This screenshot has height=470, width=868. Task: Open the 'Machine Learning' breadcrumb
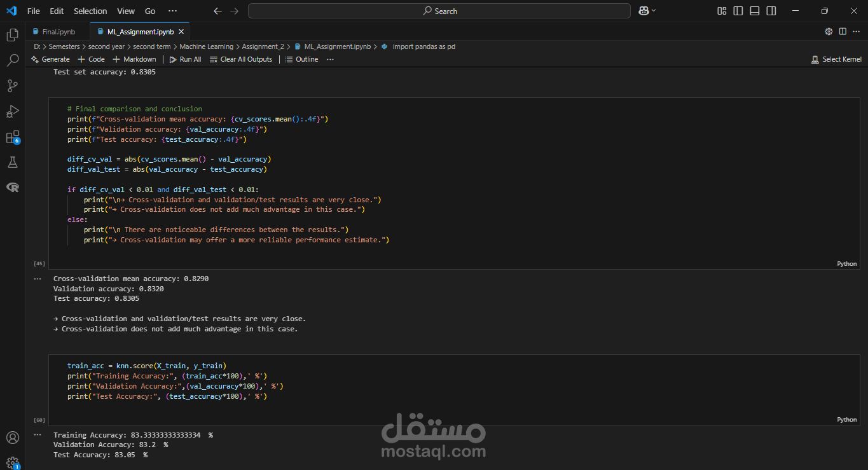pos(206,46)
